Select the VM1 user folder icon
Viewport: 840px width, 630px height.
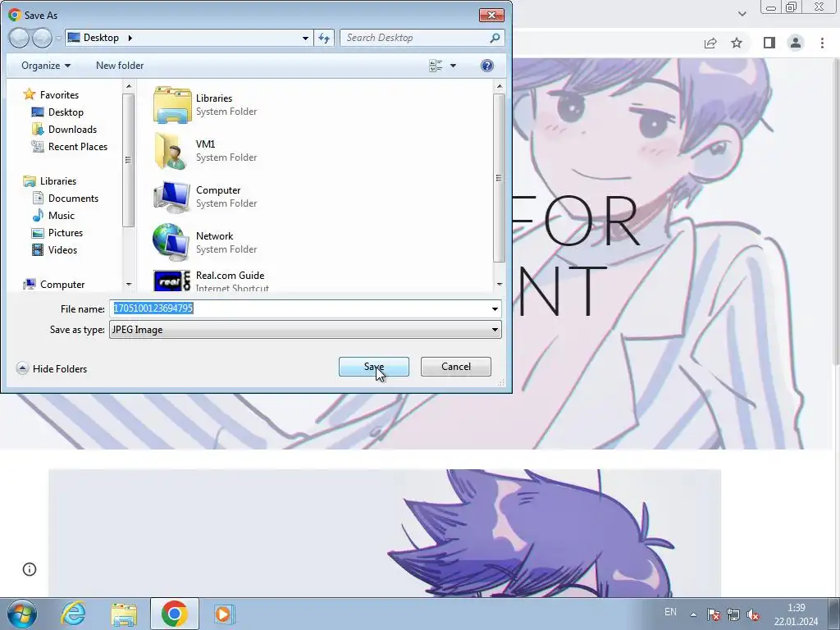click(172, 151)
